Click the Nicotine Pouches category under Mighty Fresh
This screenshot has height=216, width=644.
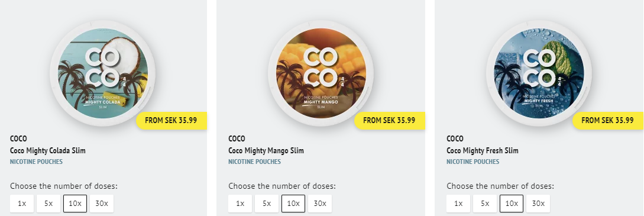pos(473,162)
